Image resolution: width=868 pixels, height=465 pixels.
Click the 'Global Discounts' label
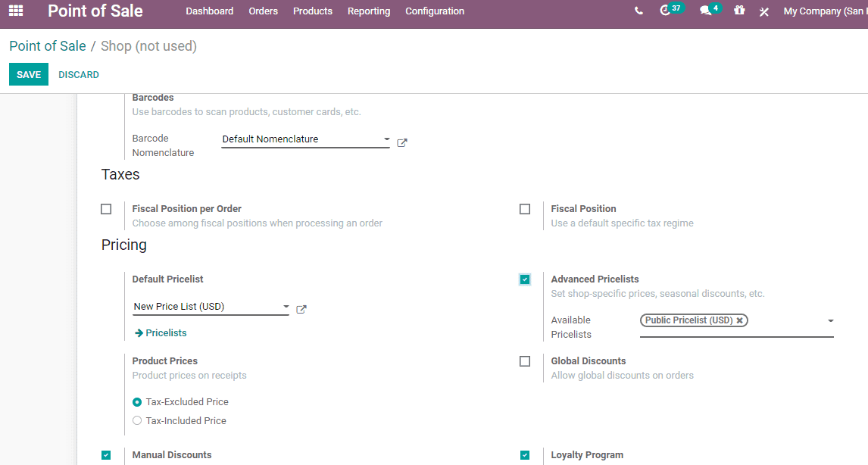[x=588, y=361]
